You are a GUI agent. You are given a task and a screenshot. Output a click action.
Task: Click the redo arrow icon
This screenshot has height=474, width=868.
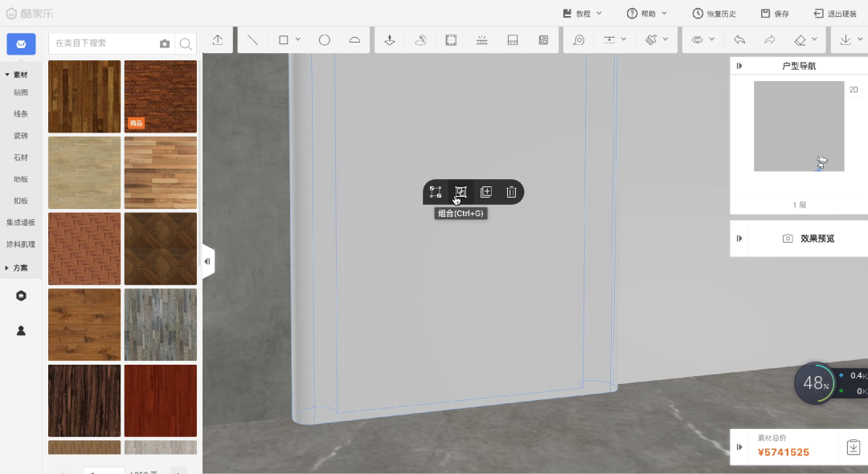pos(769,40)
